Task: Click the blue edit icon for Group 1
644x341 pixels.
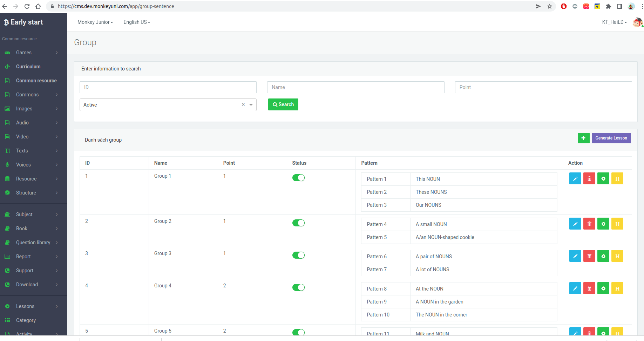Action: pyautogui.click(x=575, y=179)
